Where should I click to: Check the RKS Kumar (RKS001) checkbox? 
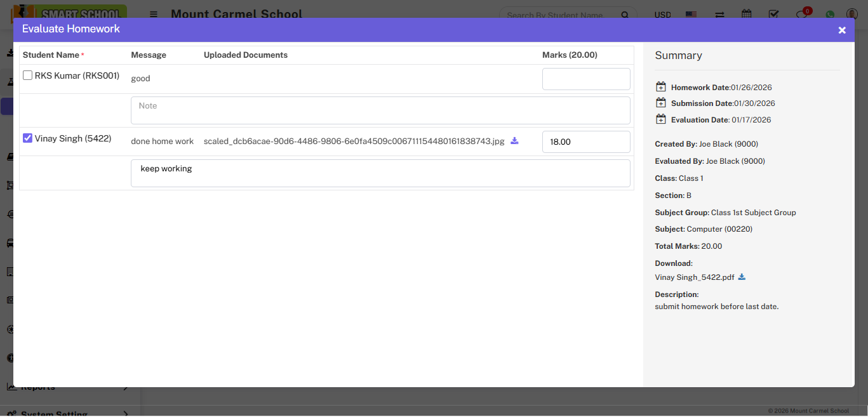(28, 76)
